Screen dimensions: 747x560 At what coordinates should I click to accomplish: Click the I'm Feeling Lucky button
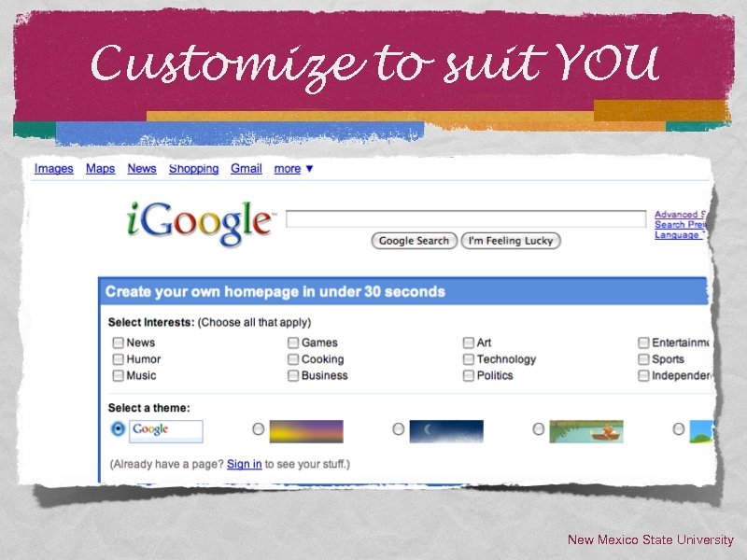tap(511, 241)
